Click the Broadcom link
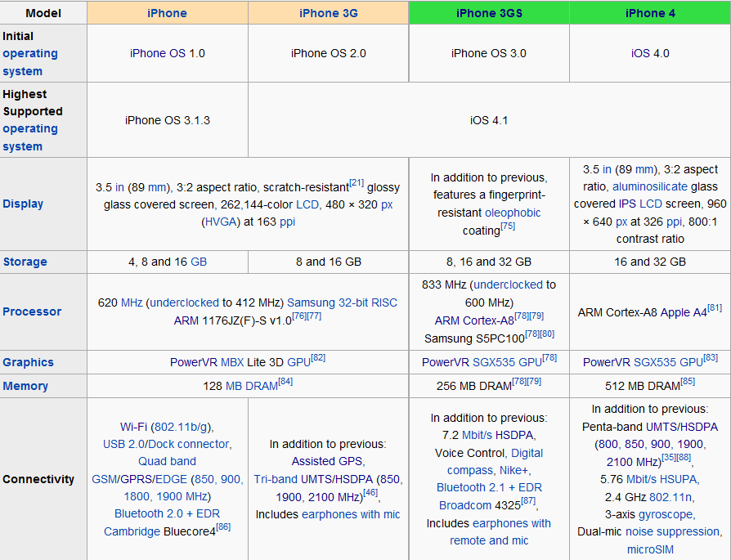 [x=465, y=505]
